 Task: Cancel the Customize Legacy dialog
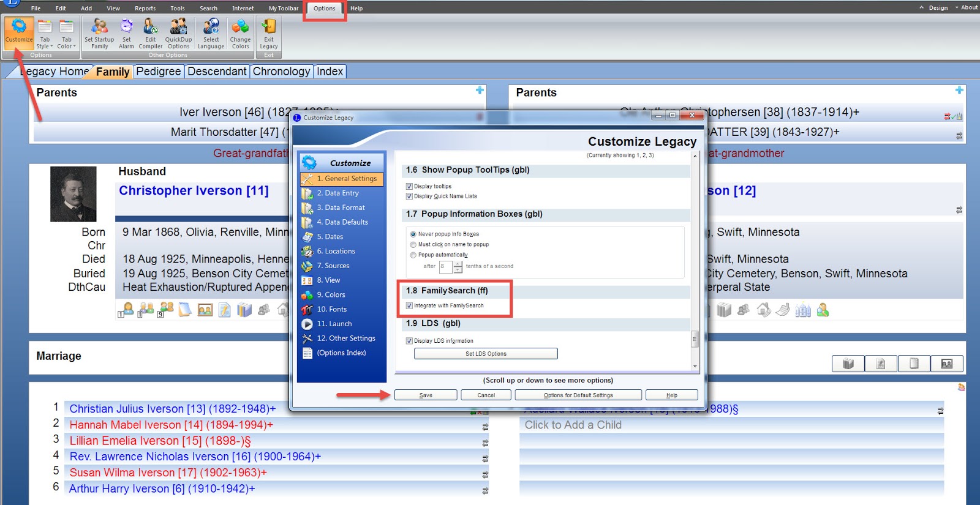tap(486, 395)
